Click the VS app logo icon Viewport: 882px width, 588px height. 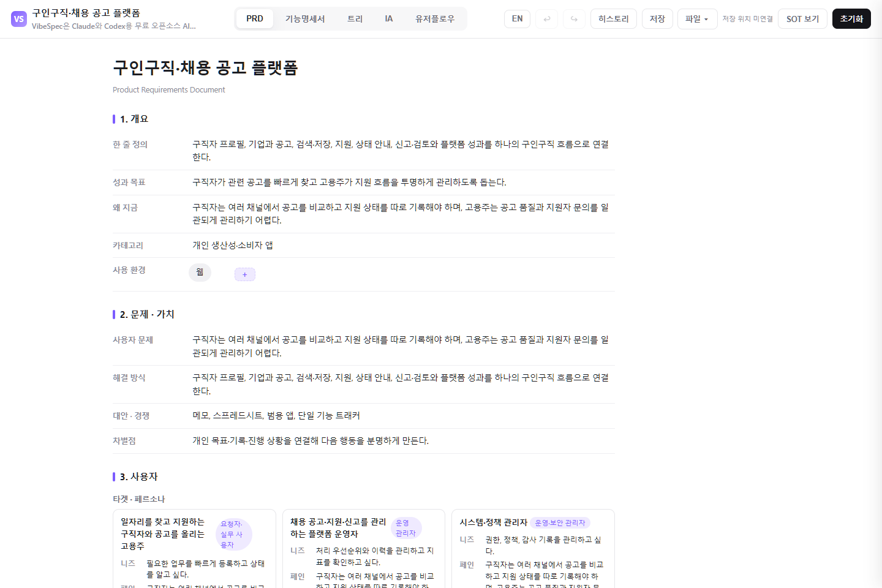click(x=19, y=19)
